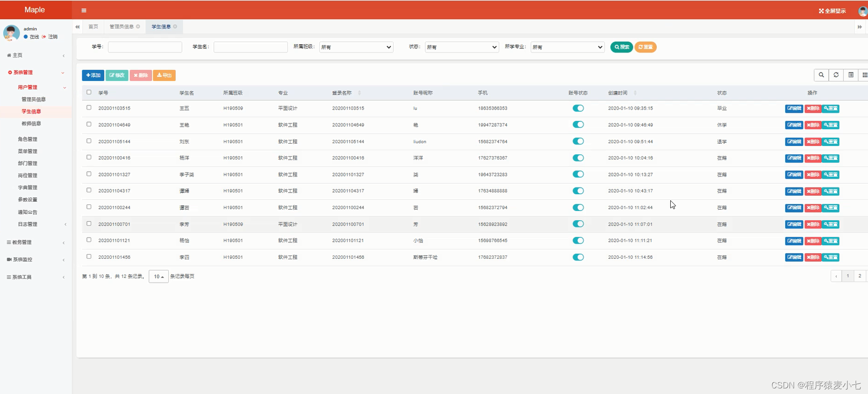Toggle account status for 刘东
Viewport: 868px width, 394px height.
(578, 141)
